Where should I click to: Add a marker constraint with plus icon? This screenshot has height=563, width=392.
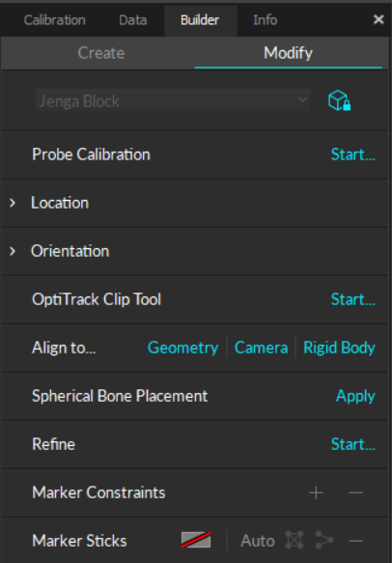coord(316,493)
